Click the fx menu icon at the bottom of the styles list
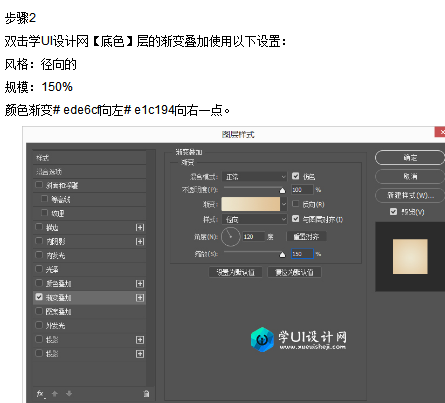 (x=41, y=394)
